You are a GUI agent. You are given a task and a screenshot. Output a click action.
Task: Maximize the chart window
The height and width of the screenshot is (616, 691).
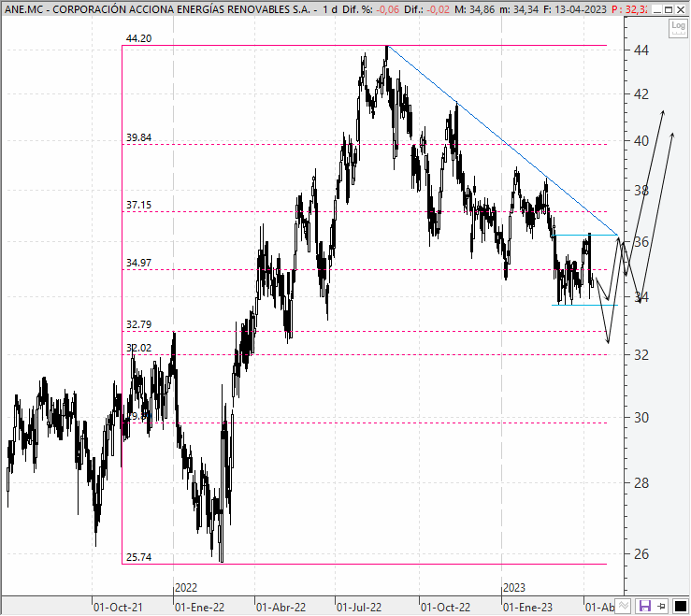pyautogui.click(x=669, y=9)
